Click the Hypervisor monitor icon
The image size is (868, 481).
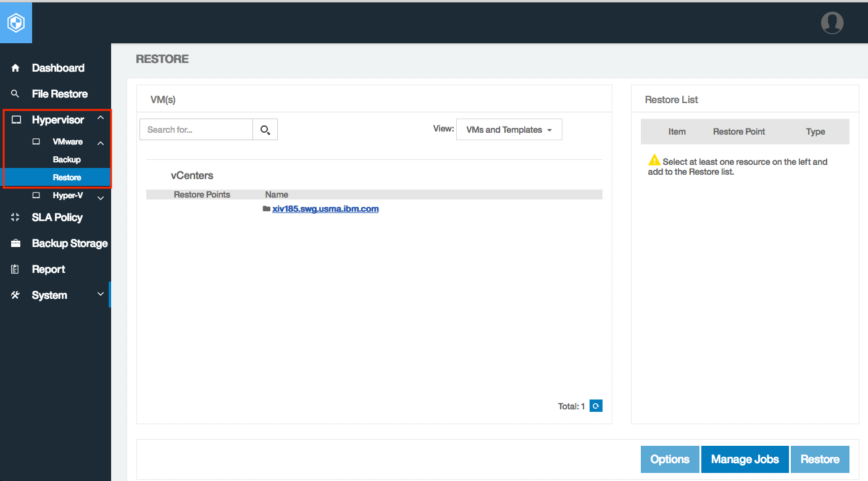16,120
